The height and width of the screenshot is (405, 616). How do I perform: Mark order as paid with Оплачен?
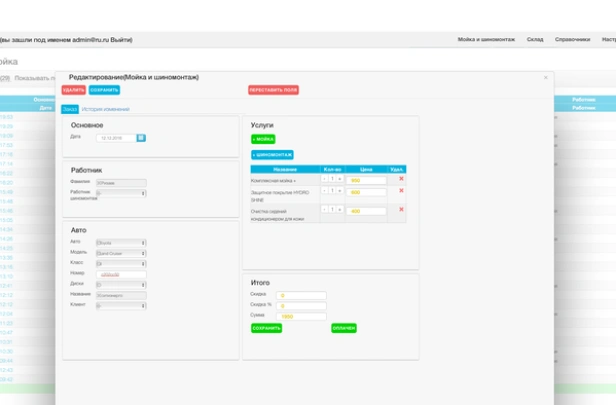(344, 327)
